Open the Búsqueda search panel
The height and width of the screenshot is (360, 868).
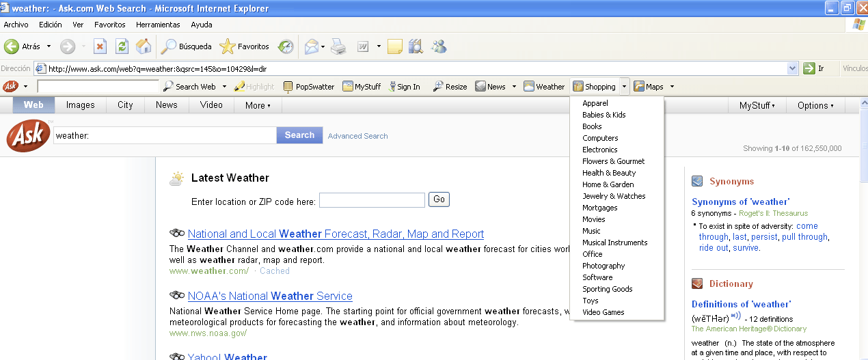[x=187, y=46]
